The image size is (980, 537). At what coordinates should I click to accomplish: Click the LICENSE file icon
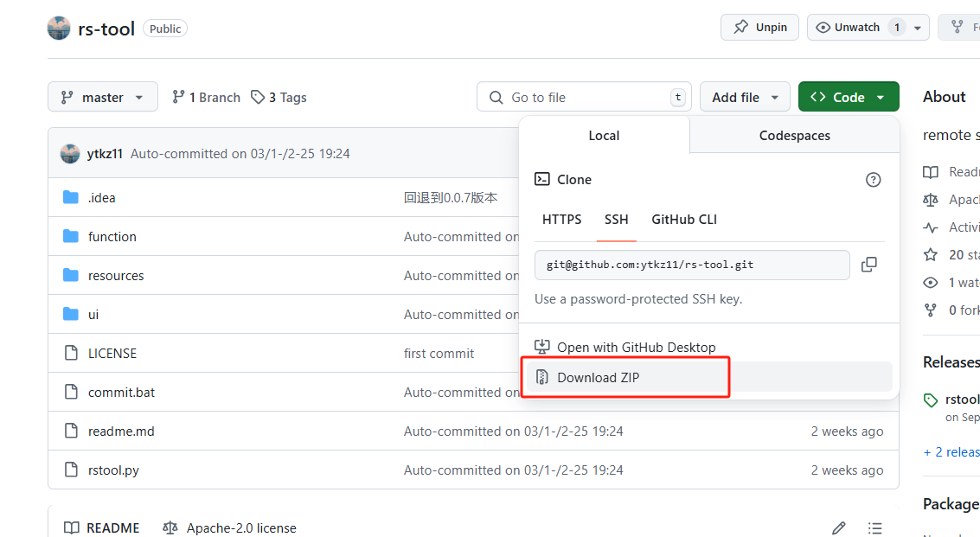point(71,353)
